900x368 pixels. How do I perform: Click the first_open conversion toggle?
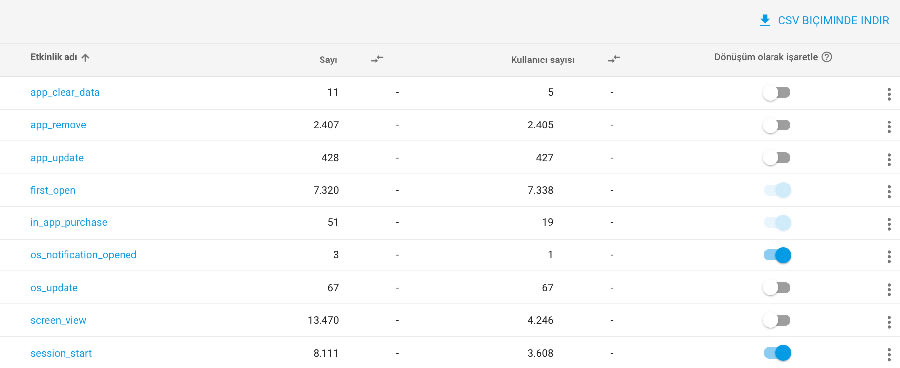777,190
